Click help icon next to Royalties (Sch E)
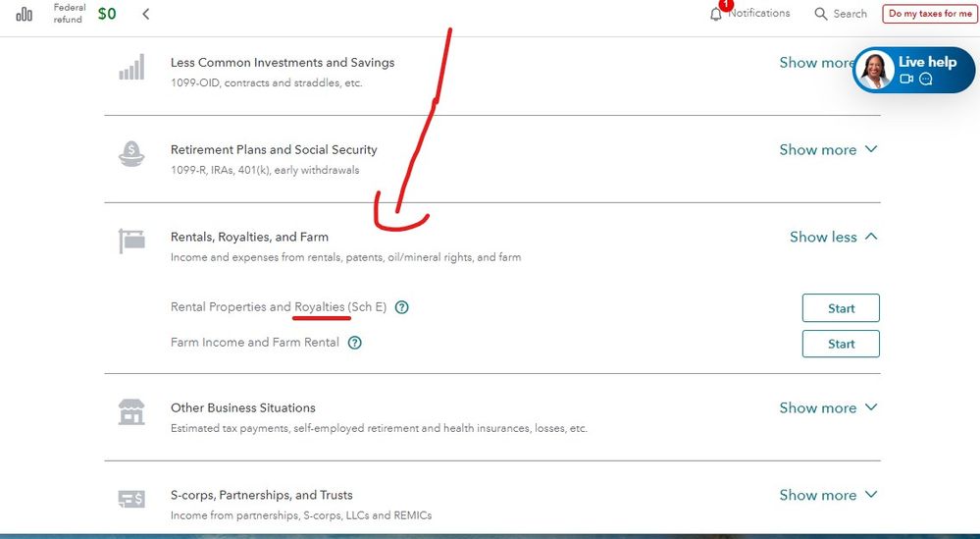Screen dimensions: 980x539 401,307
